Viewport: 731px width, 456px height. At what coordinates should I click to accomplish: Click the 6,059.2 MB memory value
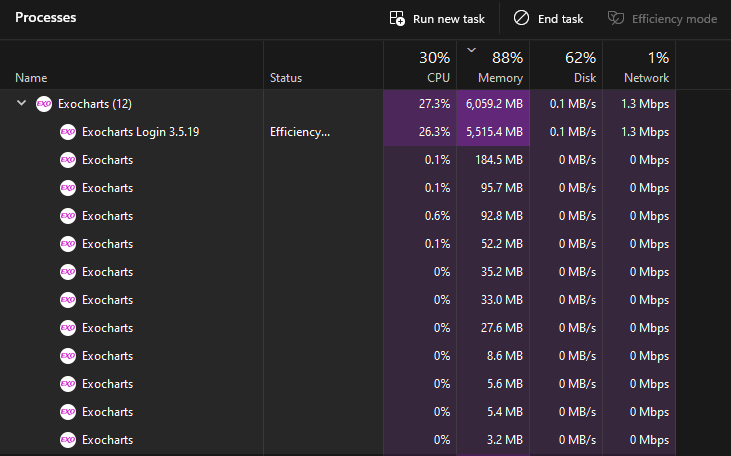point(494,104)
